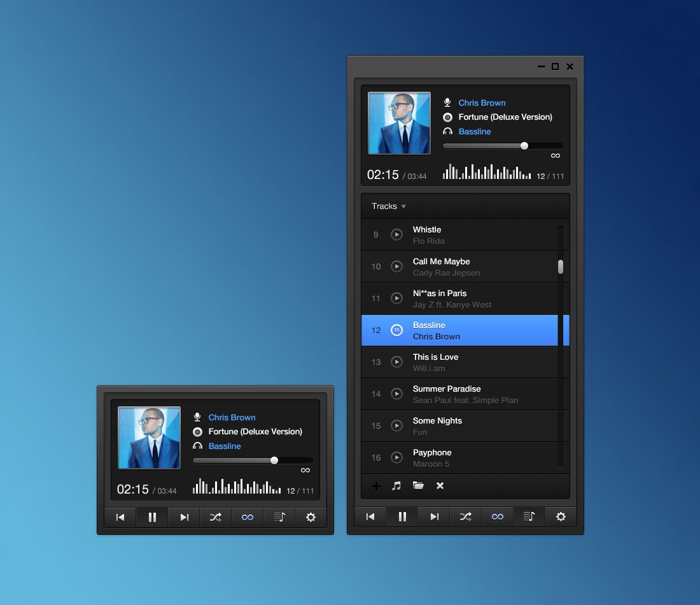Screen dimensions: 700x605
Task: Click small infinity icon under mini player slider
Action: click(x=305, y=470)
